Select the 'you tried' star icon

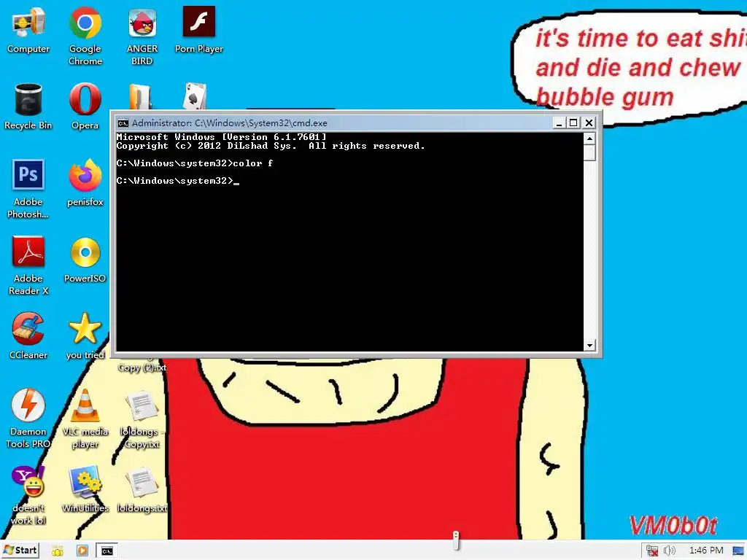[x=85, y=335]
